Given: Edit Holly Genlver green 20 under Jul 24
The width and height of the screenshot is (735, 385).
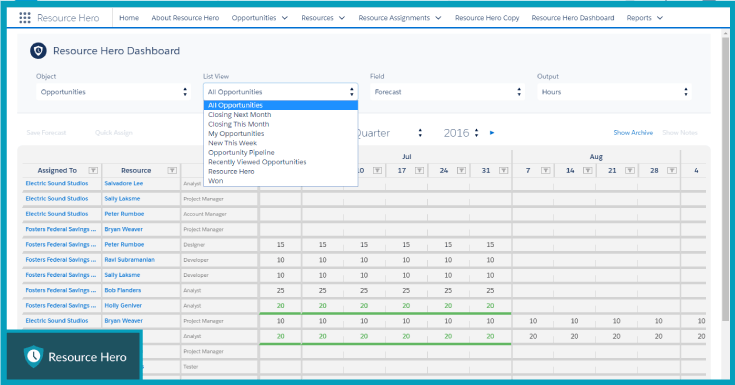Looking at the screenshot, I should 448,305.
